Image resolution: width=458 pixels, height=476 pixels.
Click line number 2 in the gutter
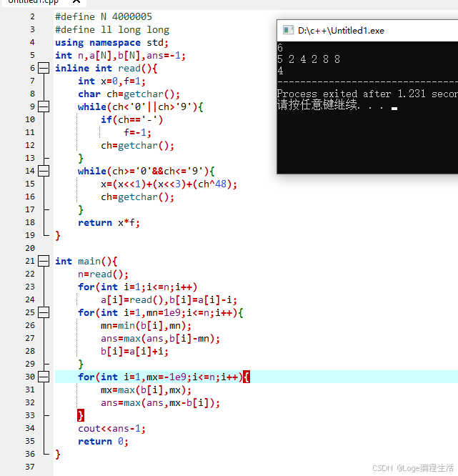(32, 16)
